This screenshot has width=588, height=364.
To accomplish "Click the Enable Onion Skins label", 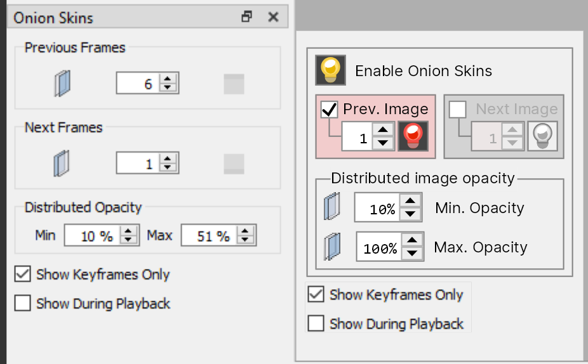I will coord(424,71).
